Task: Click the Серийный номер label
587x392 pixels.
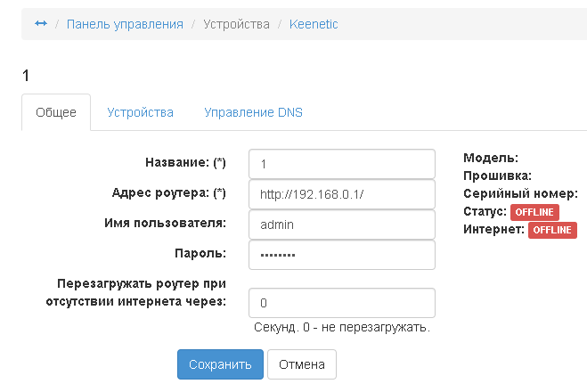Action: 521,193
